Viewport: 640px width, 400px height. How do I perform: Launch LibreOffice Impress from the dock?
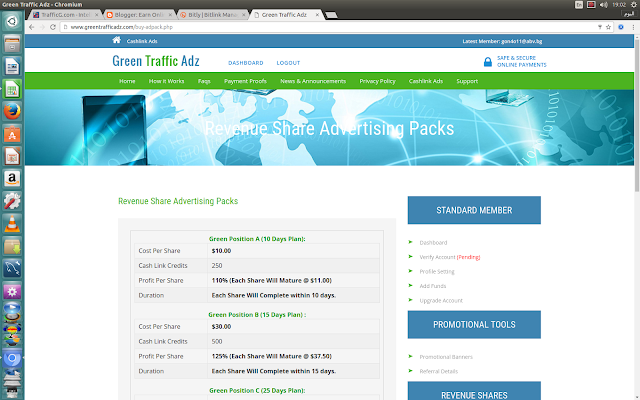12,156
